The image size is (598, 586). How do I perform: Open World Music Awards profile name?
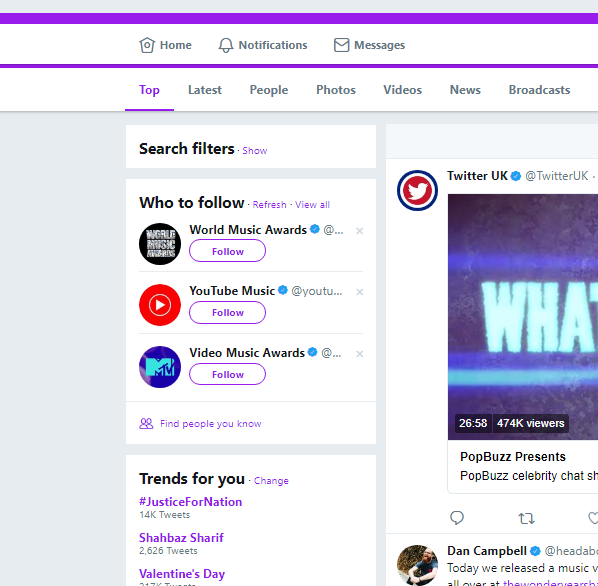(x=248, y=230)
